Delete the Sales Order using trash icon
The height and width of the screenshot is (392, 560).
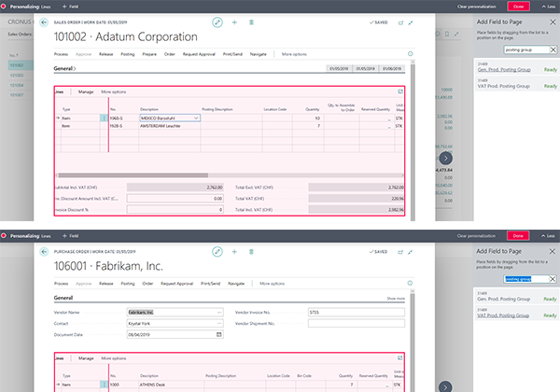252,20
